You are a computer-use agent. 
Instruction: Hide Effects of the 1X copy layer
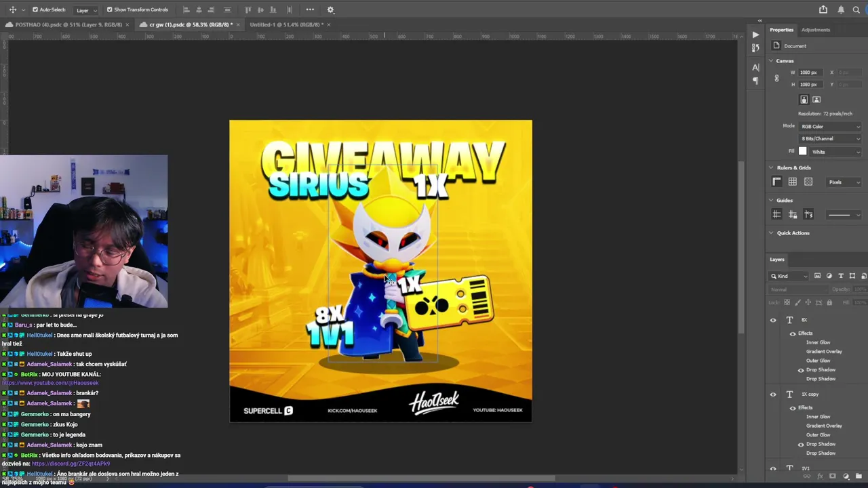(x=793, y=408)
